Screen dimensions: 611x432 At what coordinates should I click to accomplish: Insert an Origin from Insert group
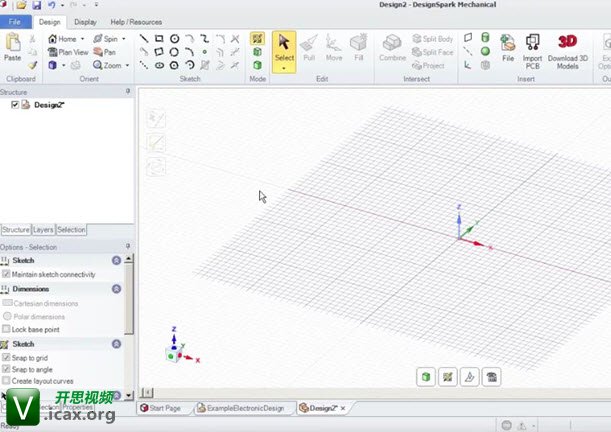coord(468,65)
